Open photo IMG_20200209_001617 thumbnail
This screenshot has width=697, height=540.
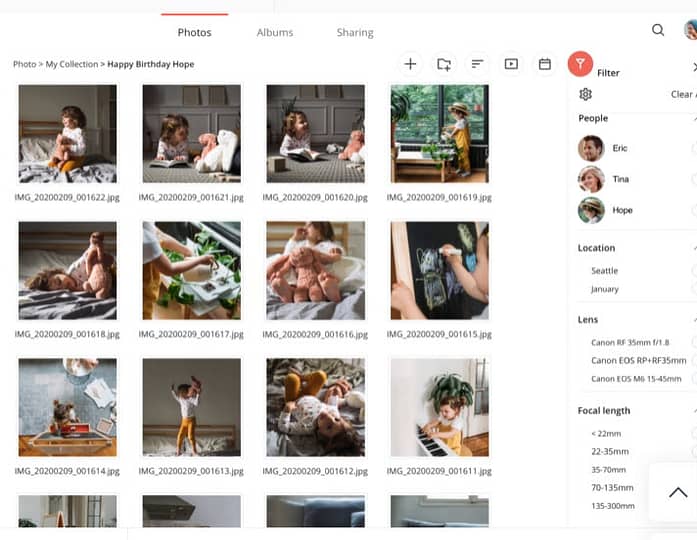[x=192, y=271]
